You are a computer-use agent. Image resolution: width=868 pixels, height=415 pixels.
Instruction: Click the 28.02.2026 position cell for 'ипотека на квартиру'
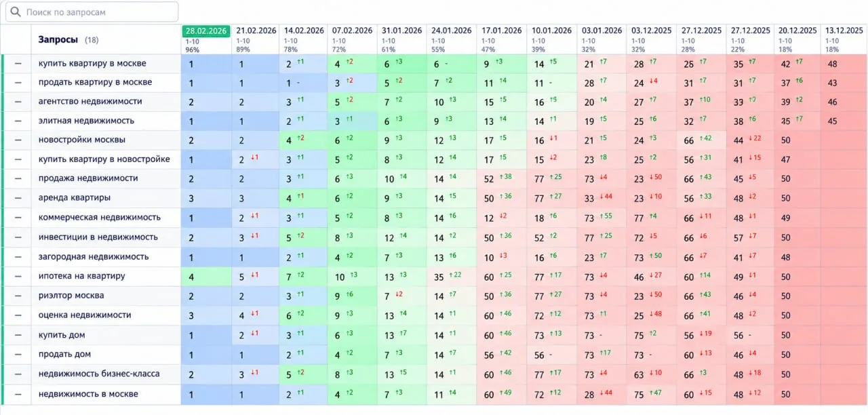206,277
